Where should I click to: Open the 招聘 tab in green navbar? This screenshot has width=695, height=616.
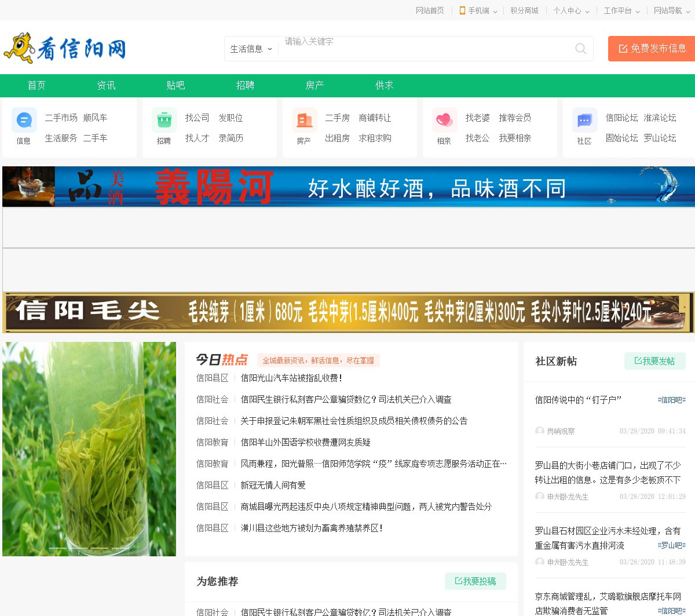245,85
